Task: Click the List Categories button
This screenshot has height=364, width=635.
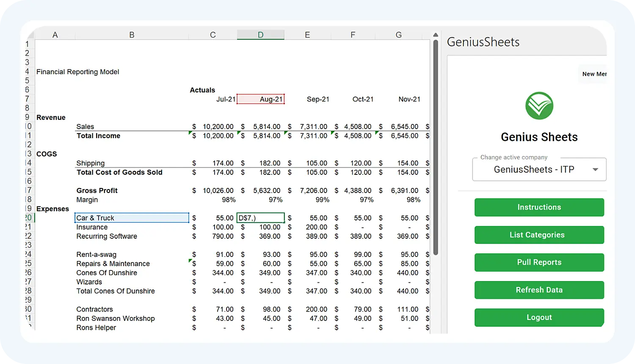Action: pyautogui.click(x=539, y=235)
